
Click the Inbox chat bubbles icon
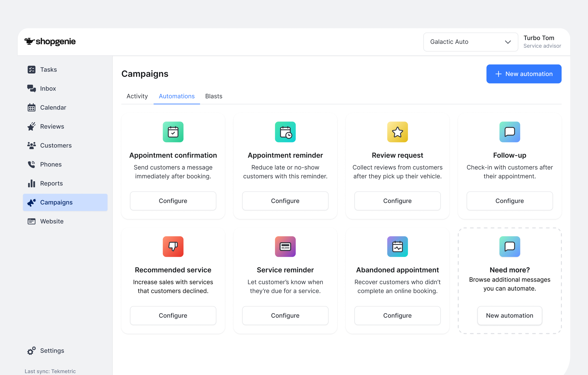(31, 88)
